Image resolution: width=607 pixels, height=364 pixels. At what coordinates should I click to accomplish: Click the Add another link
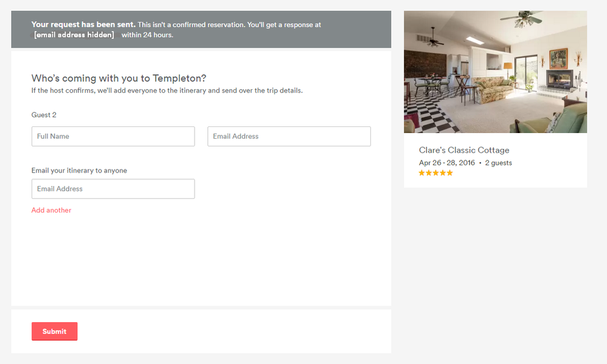pyautogui.click(x=51, y=210)
